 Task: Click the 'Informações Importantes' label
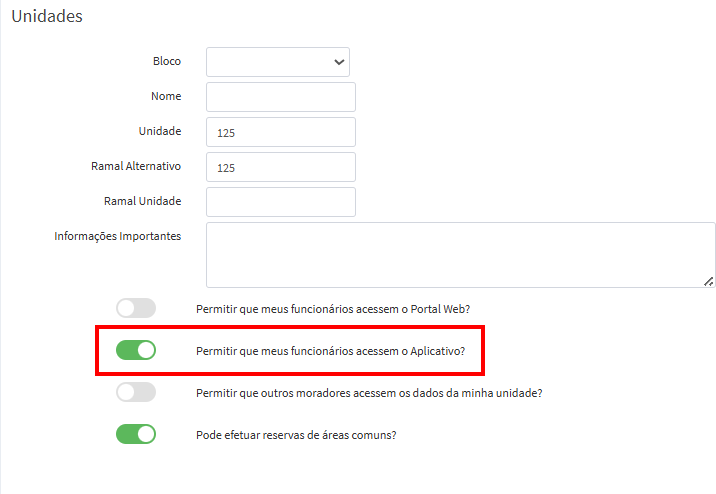click(118, 236)
